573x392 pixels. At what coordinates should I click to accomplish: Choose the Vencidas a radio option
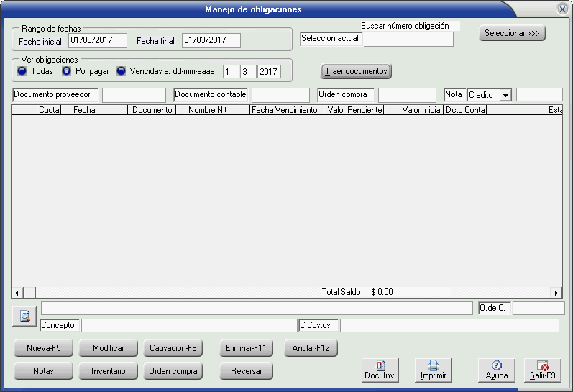[122, 71]
